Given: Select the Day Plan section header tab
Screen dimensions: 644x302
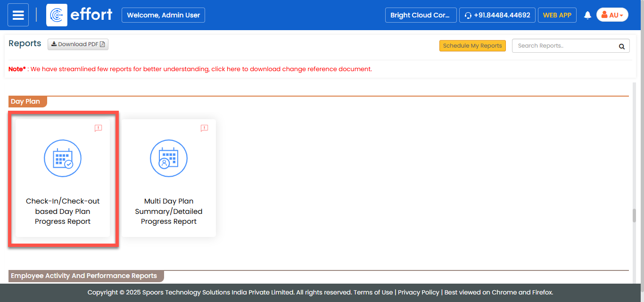Looking at the screenshot, I should click(26, 101).
